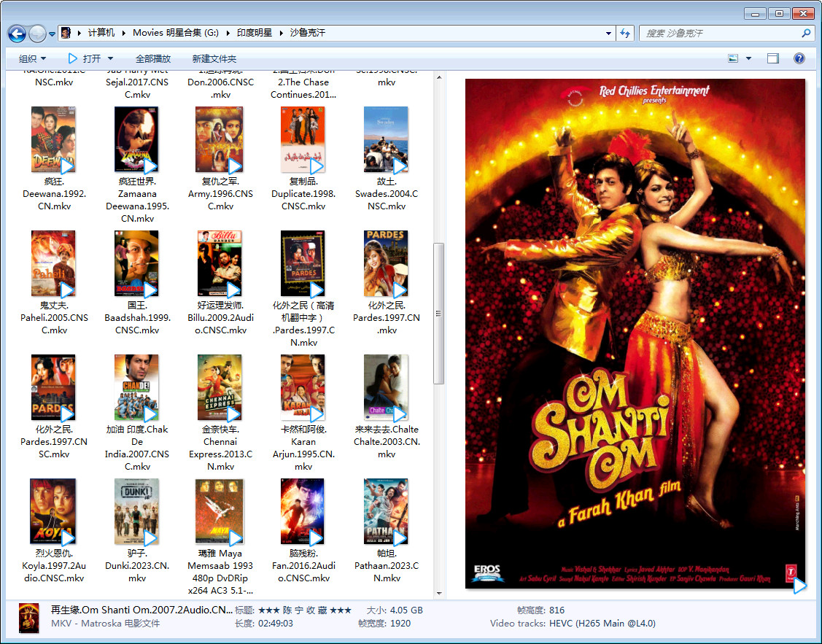Viewport: 822px width, 644px height.
Task: Click the Forward navigation arrow button
Action: tap(37, 34)
